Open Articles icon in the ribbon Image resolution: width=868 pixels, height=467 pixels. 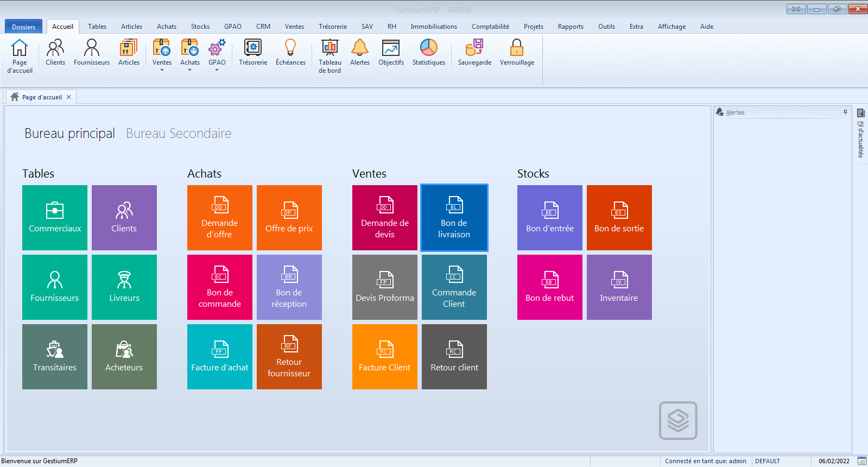129,53
